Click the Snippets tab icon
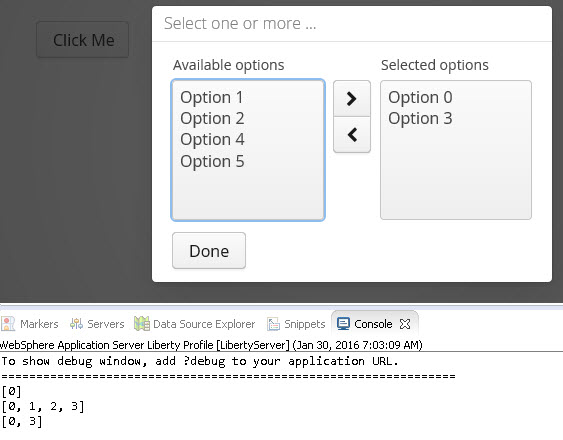This screenshot has height=440, width=563. 273,324
